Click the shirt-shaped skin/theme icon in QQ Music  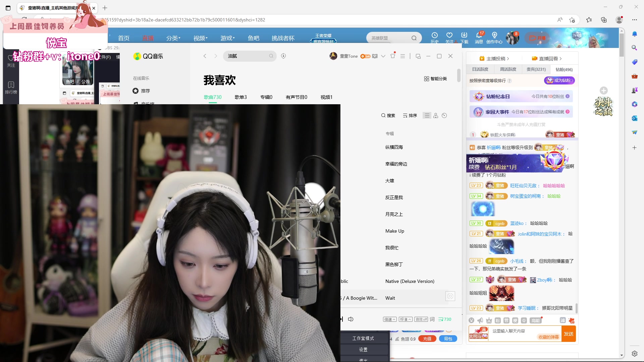point(393,56)
